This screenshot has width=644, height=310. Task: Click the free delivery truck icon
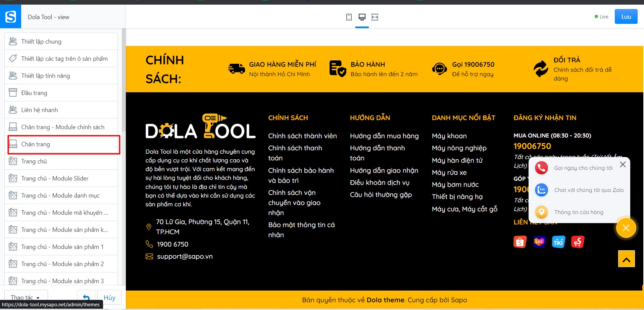[x=236, y=68]
